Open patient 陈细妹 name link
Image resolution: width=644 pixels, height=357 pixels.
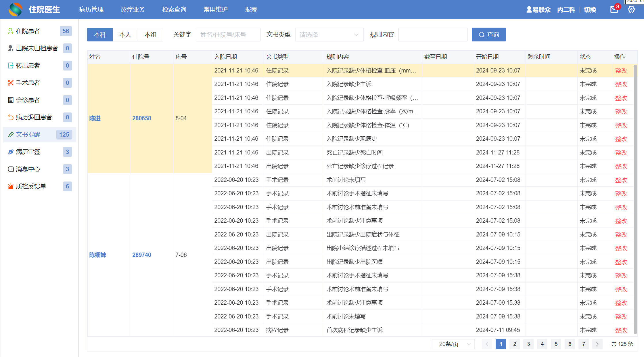(98, 255)
